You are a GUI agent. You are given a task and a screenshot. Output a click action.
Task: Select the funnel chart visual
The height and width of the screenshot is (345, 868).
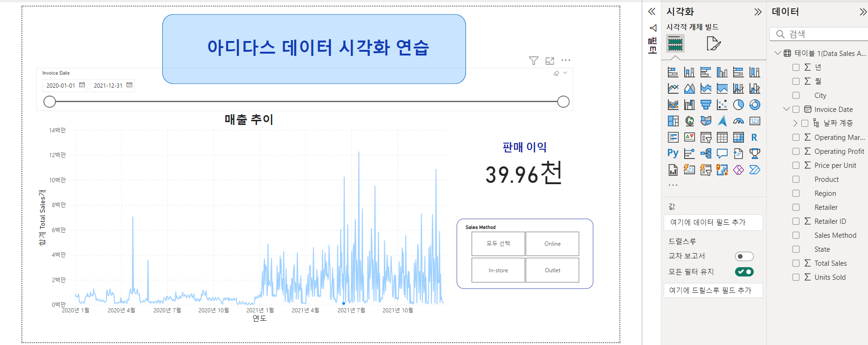coord(706,105)
